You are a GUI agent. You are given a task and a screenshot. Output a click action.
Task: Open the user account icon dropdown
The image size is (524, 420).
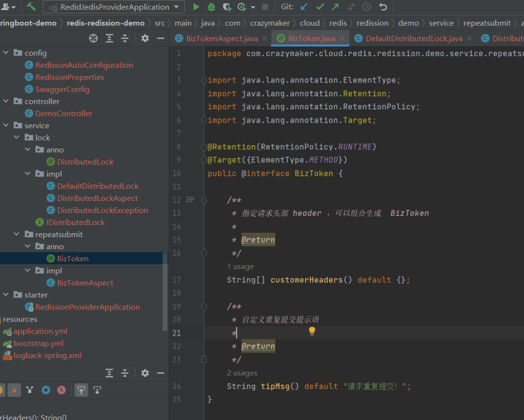[x=8, y=7]
